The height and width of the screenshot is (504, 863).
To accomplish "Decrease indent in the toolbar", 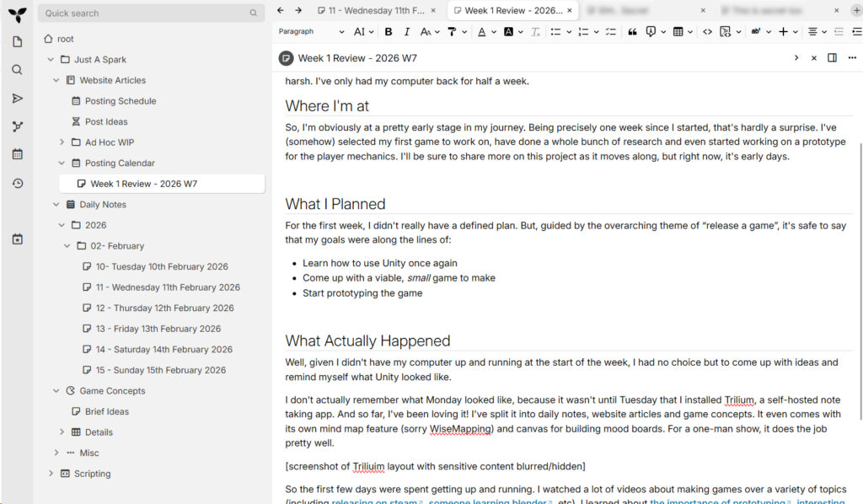I will 839,32.
